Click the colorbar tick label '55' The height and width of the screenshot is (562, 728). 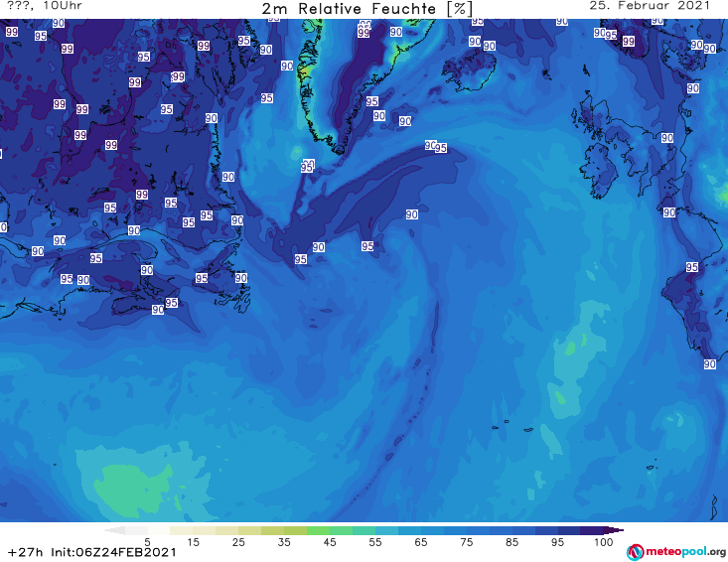375,542
